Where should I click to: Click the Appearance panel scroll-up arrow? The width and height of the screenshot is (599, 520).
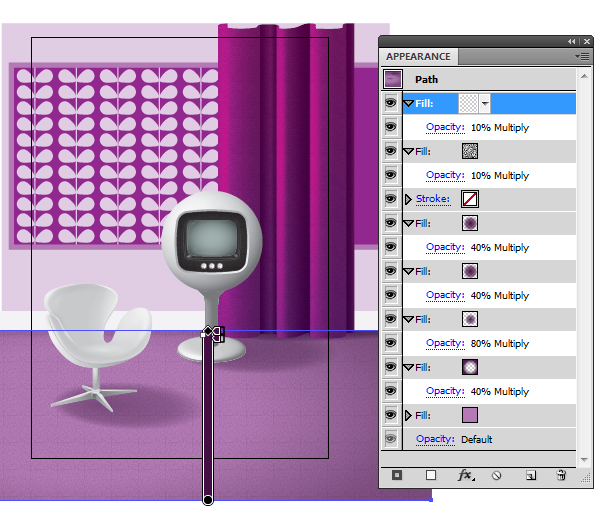pos(584,76)
